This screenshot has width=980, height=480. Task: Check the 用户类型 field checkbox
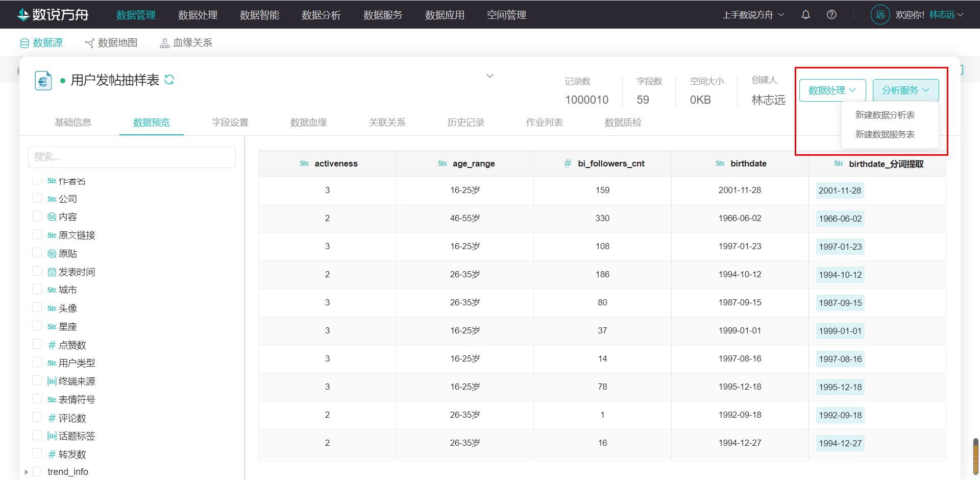pyautogui.click(x=37, y=362)
